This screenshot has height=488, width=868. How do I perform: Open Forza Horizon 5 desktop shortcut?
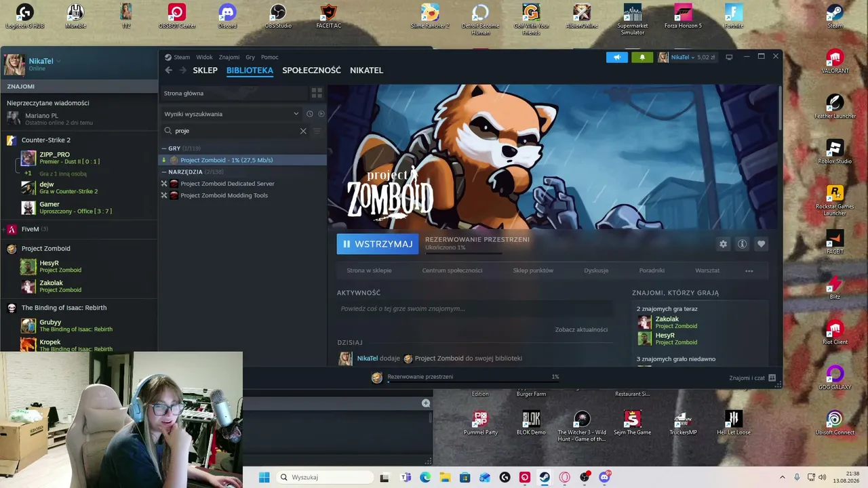tap(683, 17)
